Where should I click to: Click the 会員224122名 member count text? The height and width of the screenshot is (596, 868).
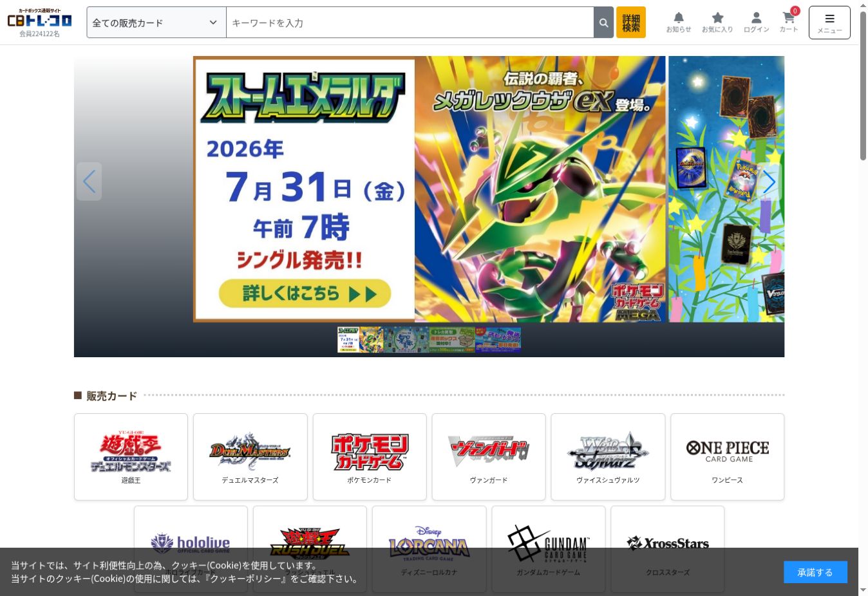pyautogui.click(x=39, y=34)
